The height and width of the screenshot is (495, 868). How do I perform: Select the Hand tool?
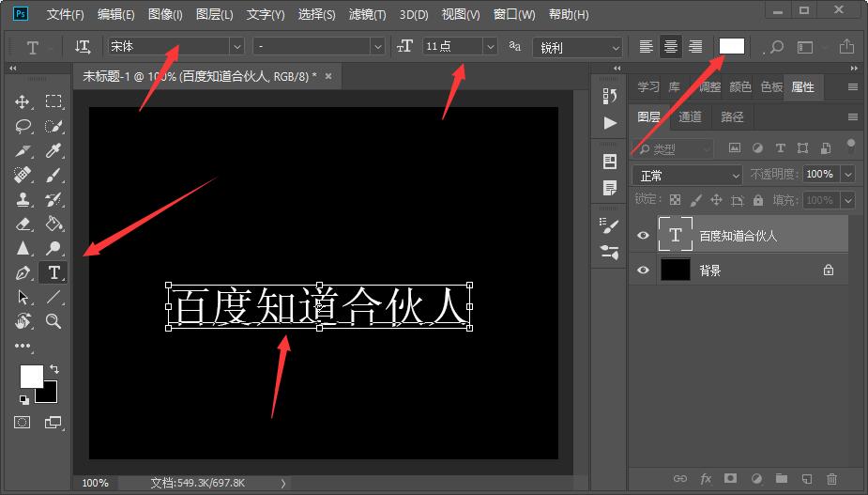[x=23, y=321]
